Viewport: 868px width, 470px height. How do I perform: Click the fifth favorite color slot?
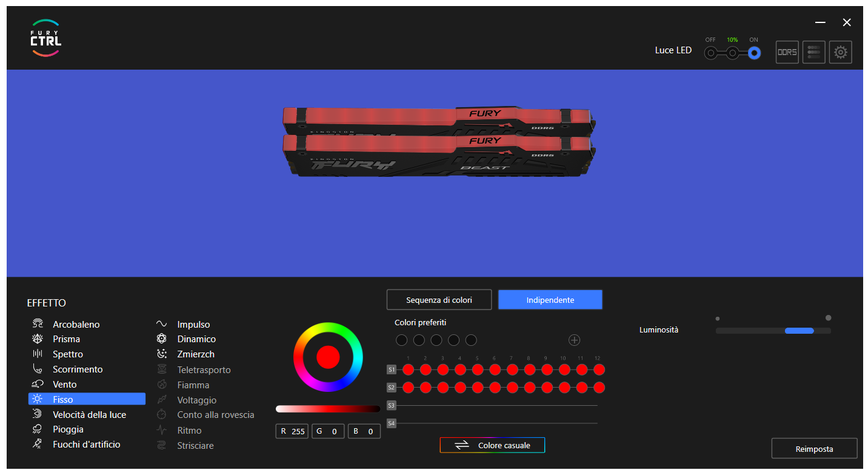(471, 340)
